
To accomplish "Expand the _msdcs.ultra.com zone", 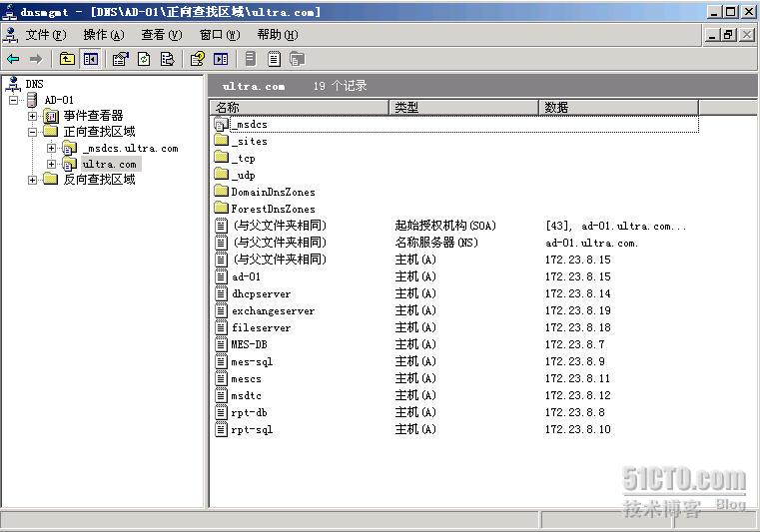I will point(51,148).
